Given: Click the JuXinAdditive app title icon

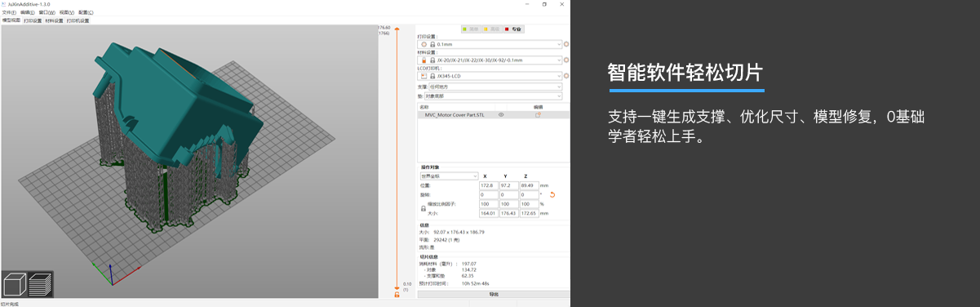Looking at the screenshot, I should tap(3, 4).
